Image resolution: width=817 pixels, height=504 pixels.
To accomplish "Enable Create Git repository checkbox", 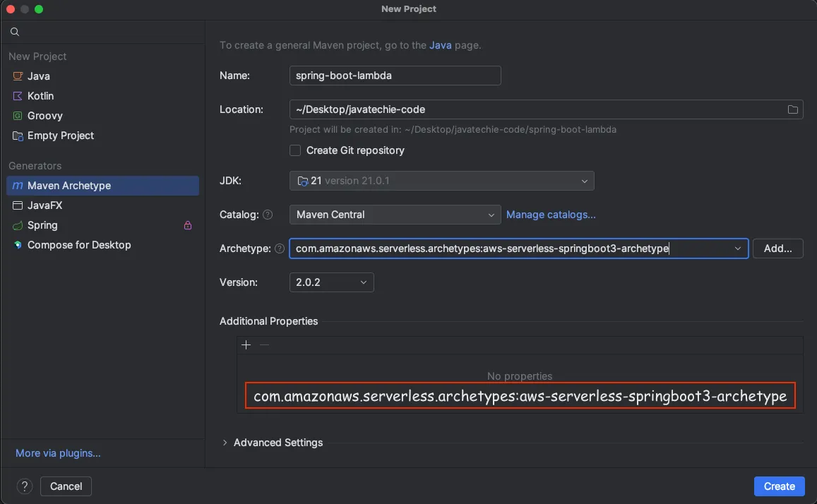I will click(296, 150).
